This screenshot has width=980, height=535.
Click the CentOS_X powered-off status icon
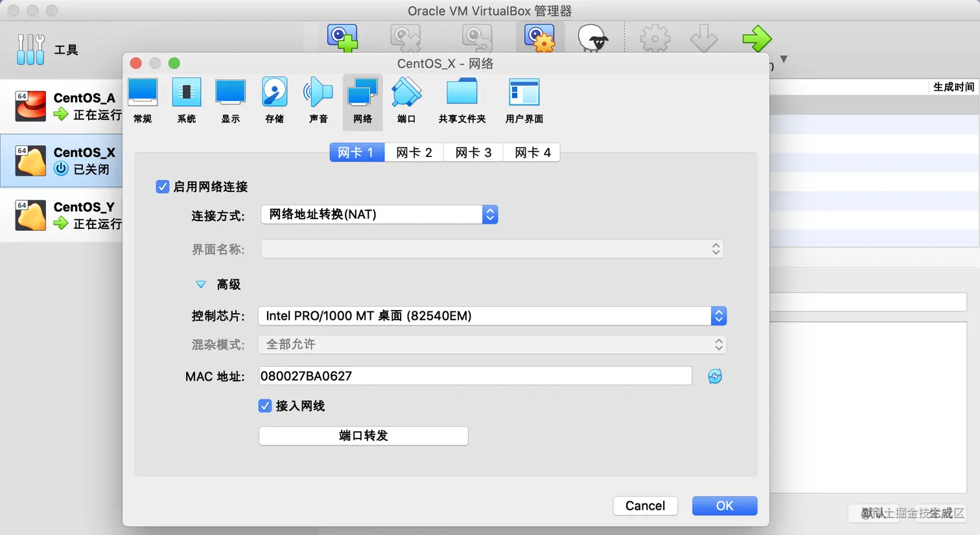click(x=61, y=169)
